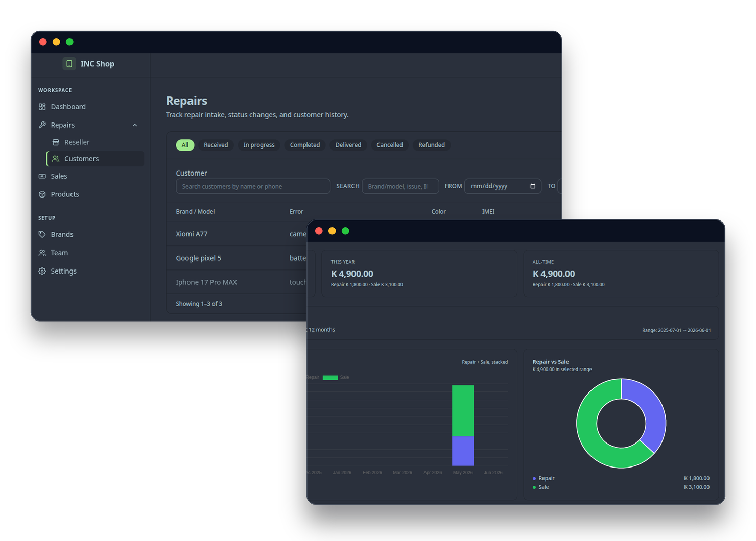This screenshot has width=756, height=541.
Task: Click the green Sale bar segment for May 2026
Action: (x=463, y=411)
